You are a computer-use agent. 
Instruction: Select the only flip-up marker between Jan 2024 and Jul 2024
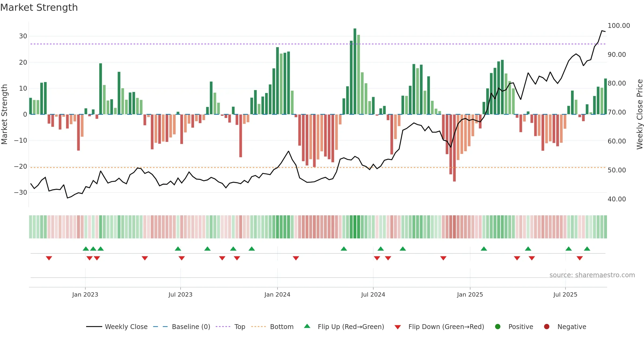pos(344,249)
